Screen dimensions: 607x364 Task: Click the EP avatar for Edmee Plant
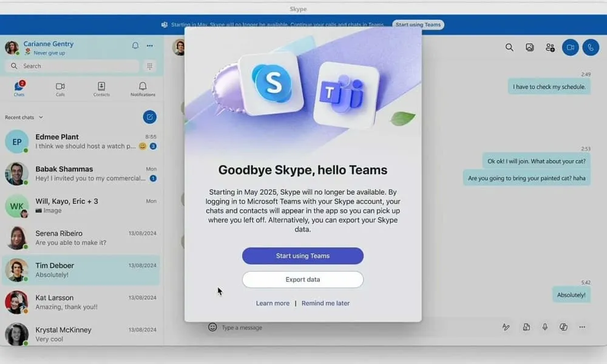16,141
